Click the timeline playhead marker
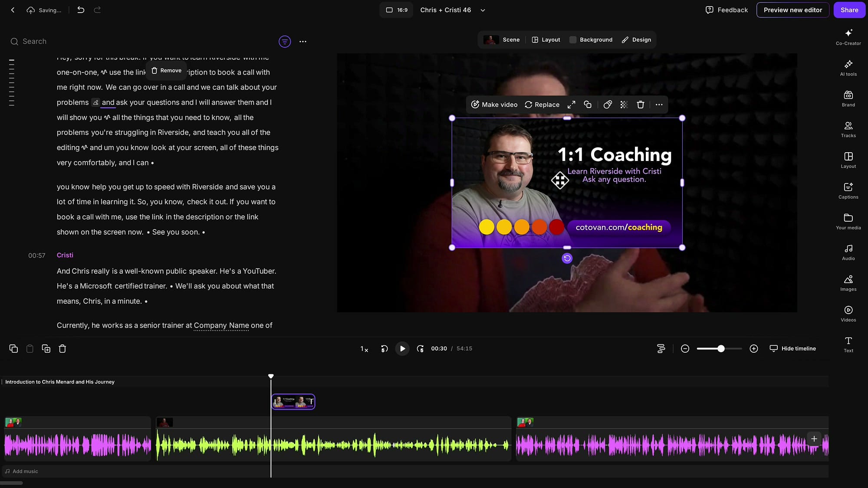Image resolution: width=868 pixels, height=488 pixels. click(x=271, y=376)
